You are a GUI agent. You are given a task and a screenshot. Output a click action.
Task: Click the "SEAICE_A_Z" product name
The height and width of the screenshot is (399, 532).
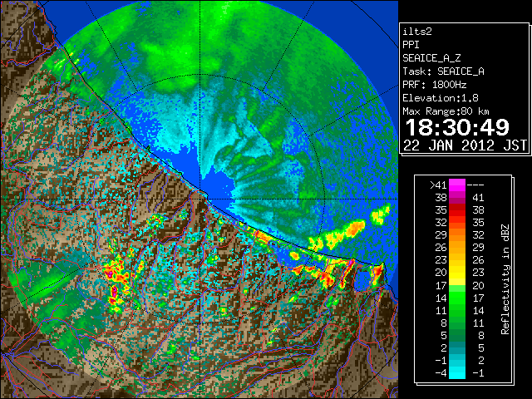[x=431, y=58]
